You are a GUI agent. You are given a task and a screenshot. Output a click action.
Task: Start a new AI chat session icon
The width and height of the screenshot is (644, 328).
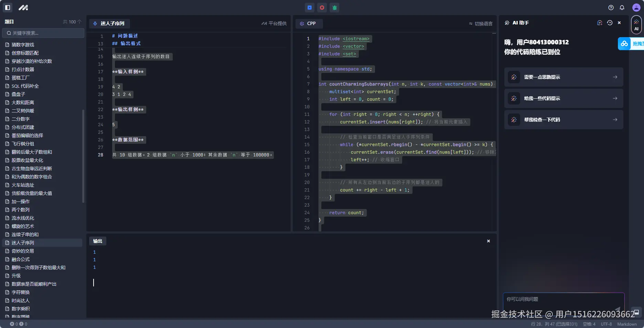tap(600, 23)
